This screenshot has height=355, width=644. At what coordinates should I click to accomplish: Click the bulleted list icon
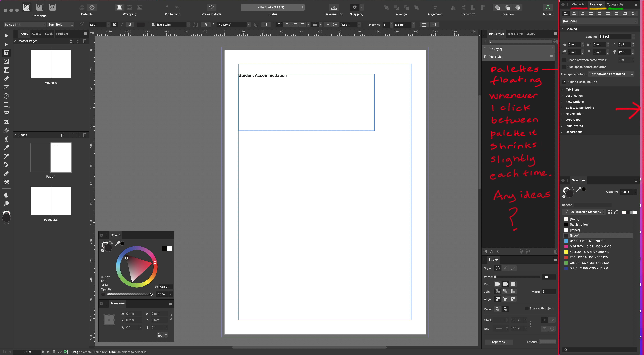[x=327, y=24]
